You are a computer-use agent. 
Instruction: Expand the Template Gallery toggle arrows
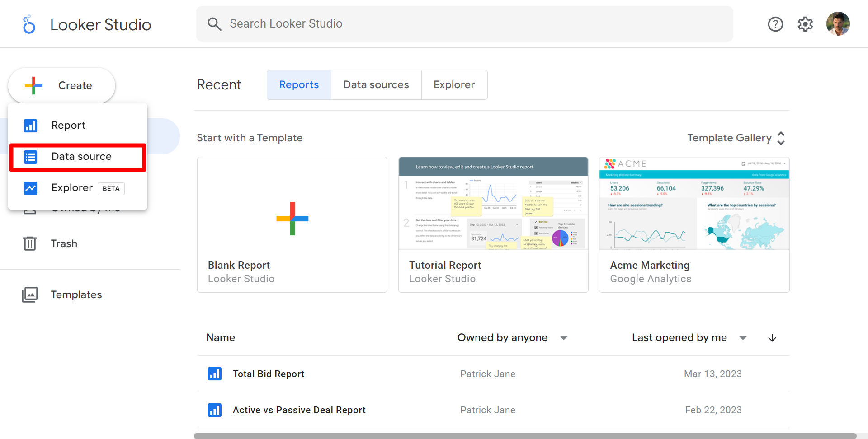781,138
